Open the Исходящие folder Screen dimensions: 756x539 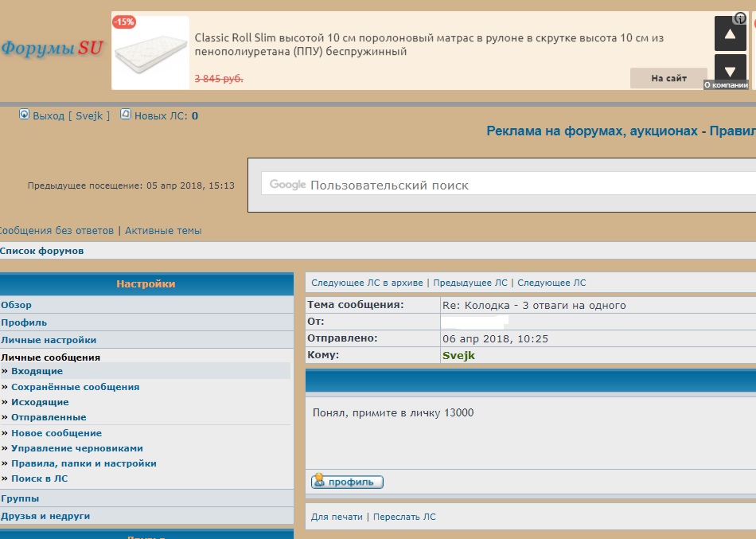(40, 402)
